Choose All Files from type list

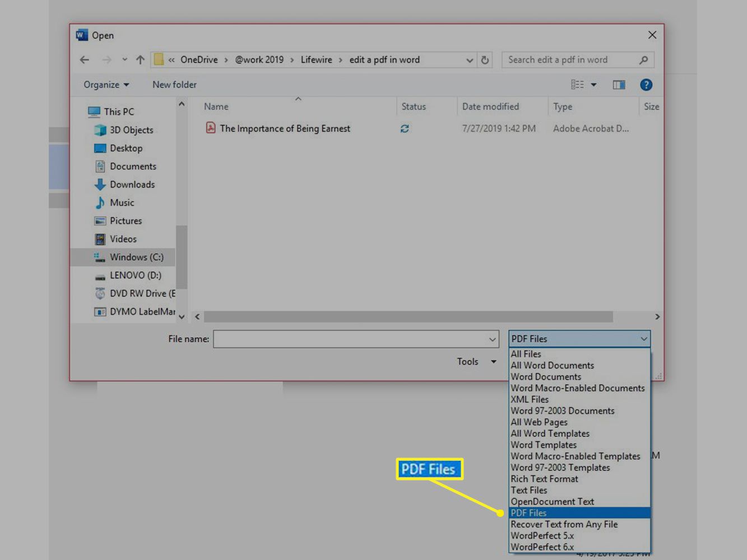pos(579,354)
